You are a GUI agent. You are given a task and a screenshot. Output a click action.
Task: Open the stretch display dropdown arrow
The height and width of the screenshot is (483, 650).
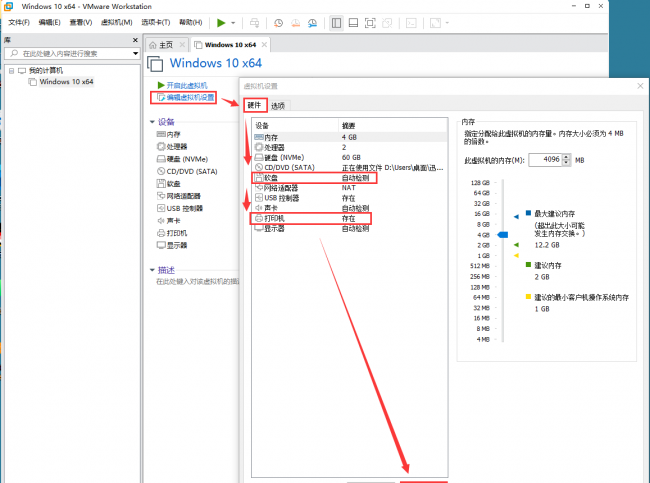click(447, 23)
